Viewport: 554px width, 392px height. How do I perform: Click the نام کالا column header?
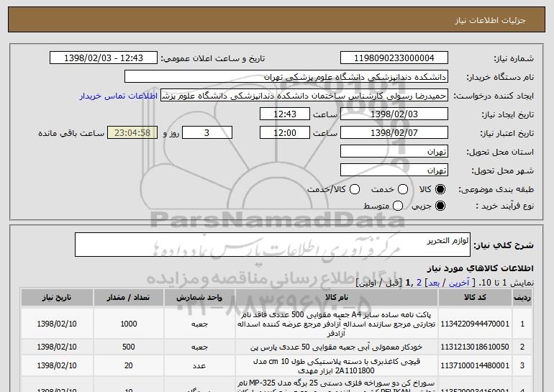click(337, 297)
